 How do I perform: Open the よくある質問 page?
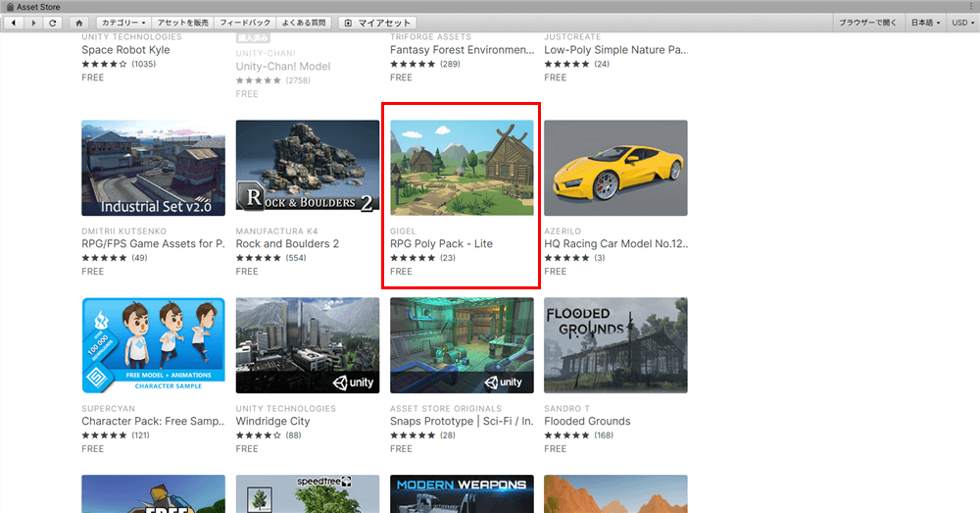(304, 23)
